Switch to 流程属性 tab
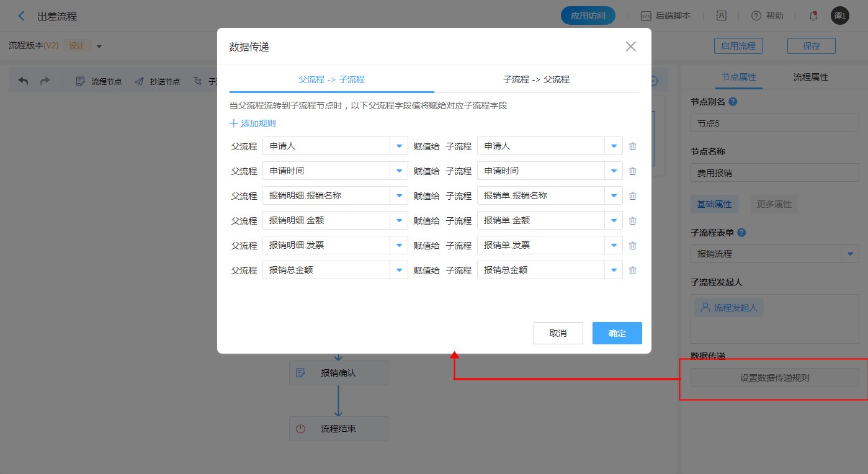Image resolution: width=868 pixels, height=474 pixels. coord(810,78)
